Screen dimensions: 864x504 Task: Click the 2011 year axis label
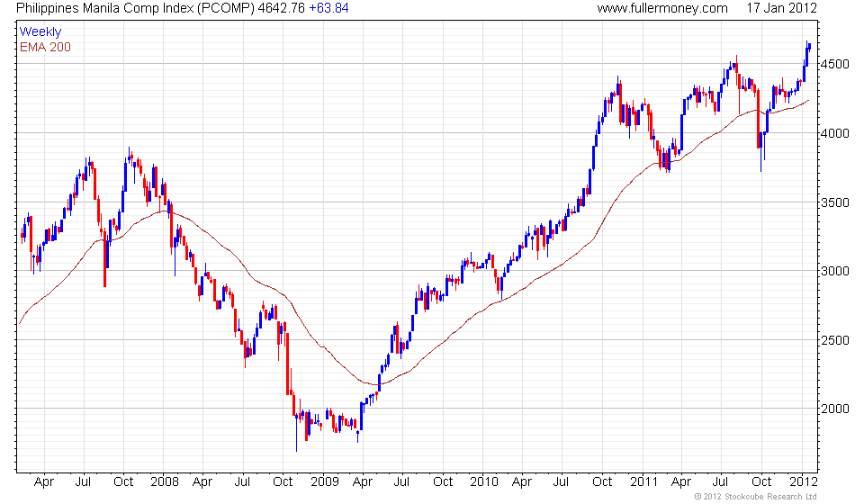pos(643,482)
